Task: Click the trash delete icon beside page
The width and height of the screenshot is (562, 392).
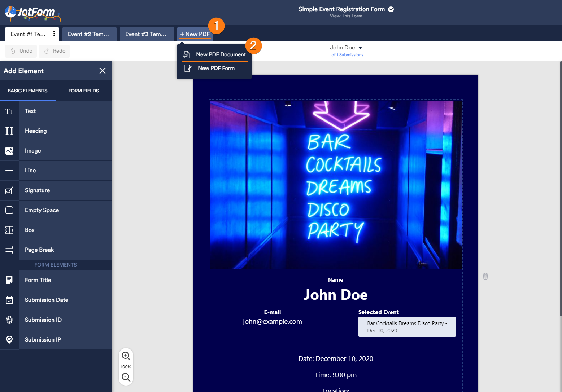Action: 485,276
